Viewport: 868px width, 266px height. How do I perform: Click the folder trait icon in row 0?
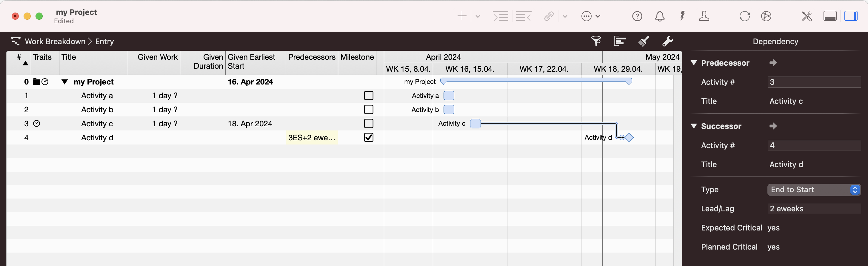(36, 82)
